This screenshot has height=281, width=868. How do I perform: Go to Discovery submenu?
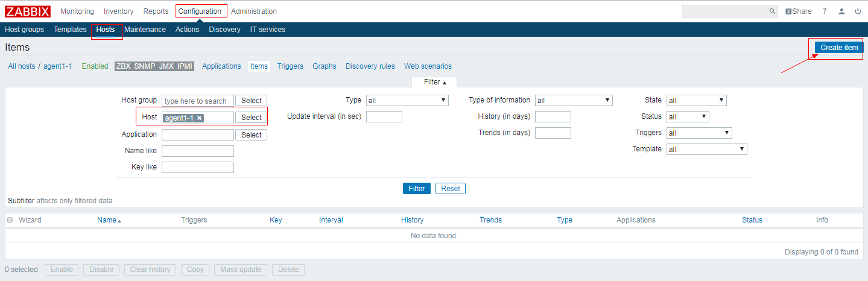click(x=224, y=30)
